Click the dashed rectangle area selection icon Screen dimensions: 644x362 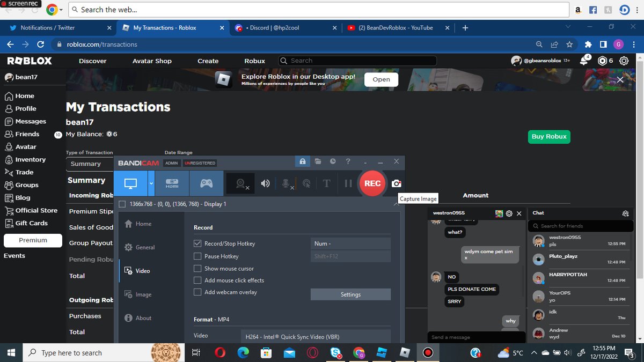(122, 204)
